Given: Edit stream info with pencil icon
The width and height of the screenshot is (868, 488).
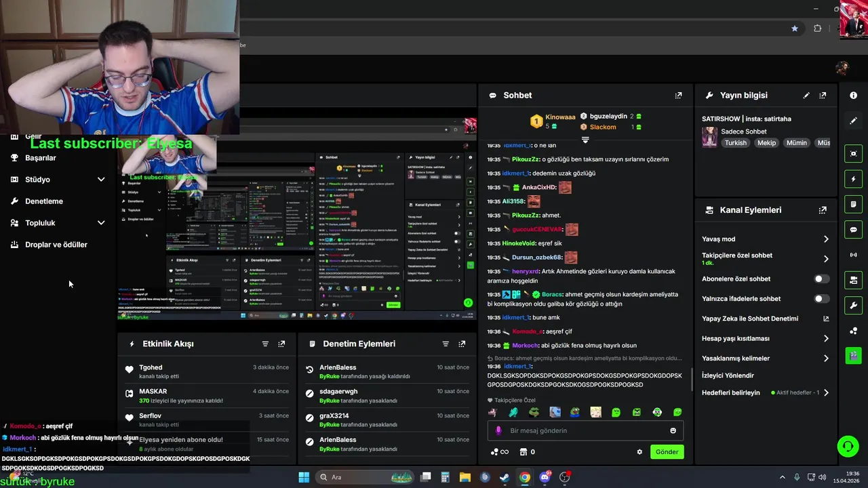Looking at the screenshot, I should click(806, 96).
